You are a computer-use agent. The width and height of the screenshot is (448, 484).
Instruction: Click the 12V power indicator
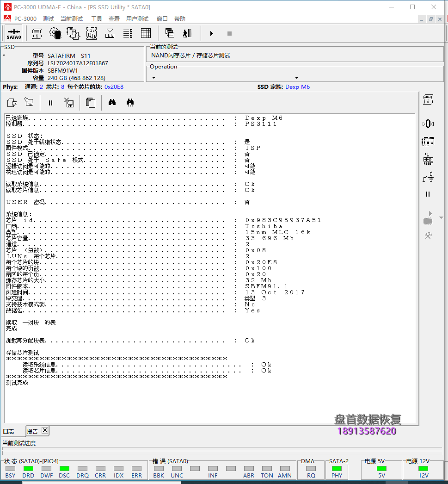pyautogui.click(x=423, y=469)
